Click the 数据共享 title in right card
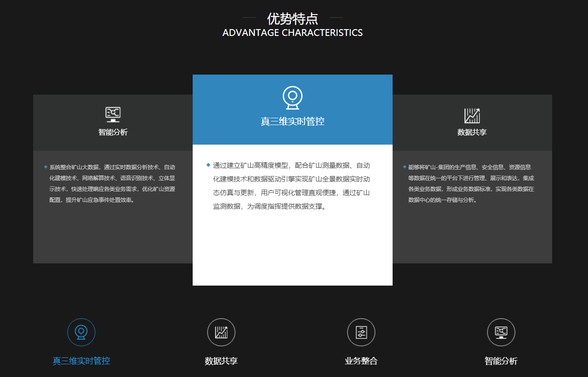The image size is (588, 377). [x=472, y=132]
